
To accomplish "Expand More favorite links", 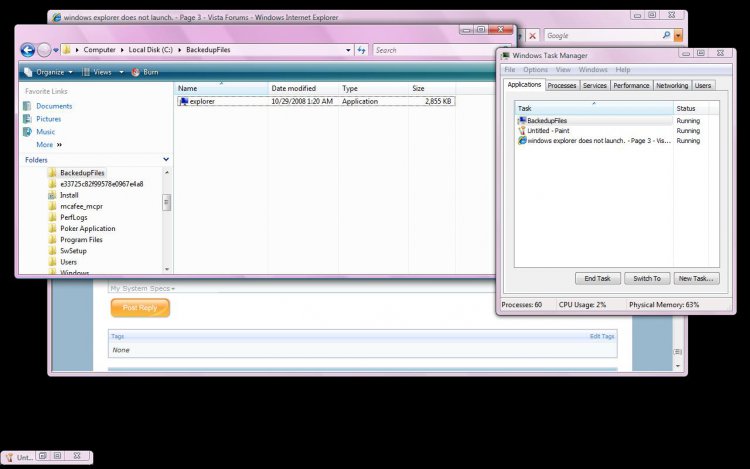I will tap(49, 145).
